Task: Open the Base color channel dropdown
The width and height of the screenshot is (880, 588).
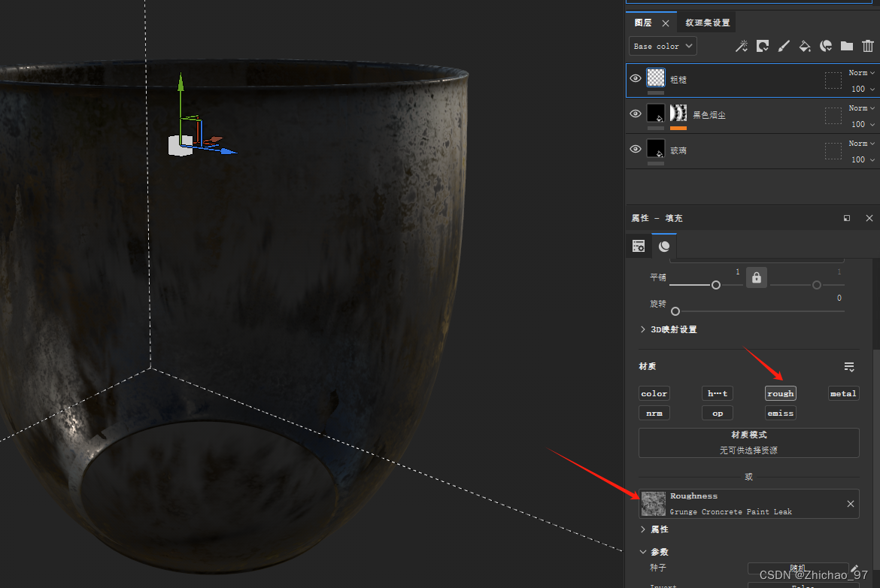Action: coord(663,46)
